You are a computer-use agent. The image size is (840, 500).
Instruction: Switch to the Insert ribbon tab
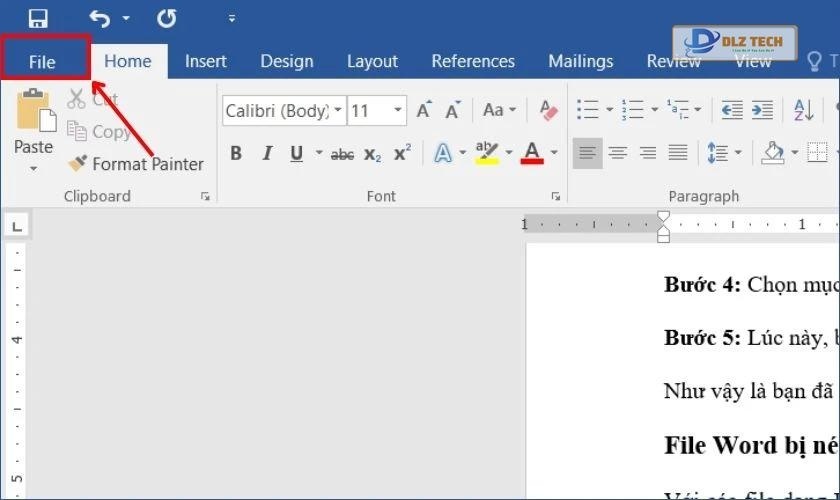point(205,61)
